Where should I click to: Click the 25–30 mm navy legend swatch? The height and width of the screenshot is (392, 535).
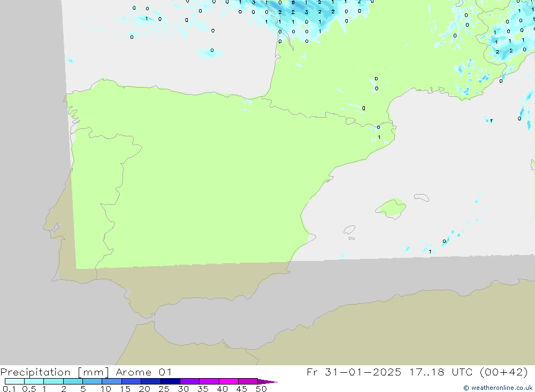coord(170,381)
